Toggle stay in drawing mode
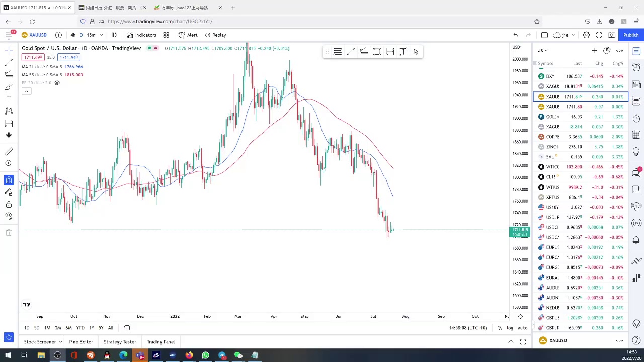This screenshot has width=644, height=362. click(x=9, y=192)
